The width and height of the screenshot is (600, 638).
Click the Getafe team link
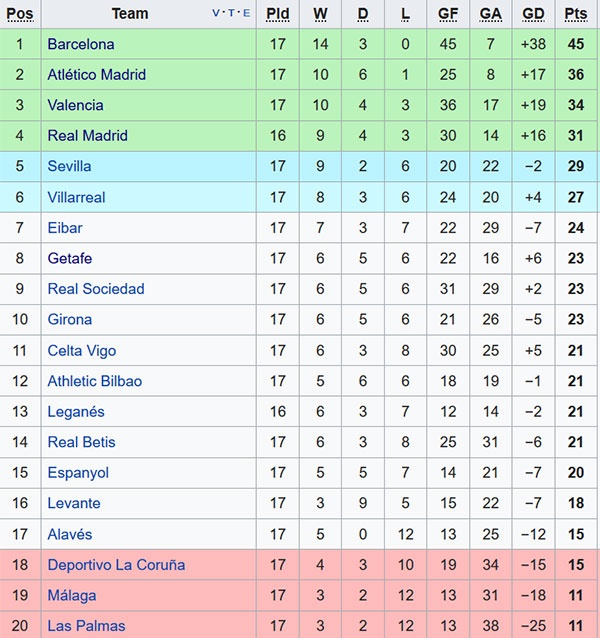(x=69, y=258)
